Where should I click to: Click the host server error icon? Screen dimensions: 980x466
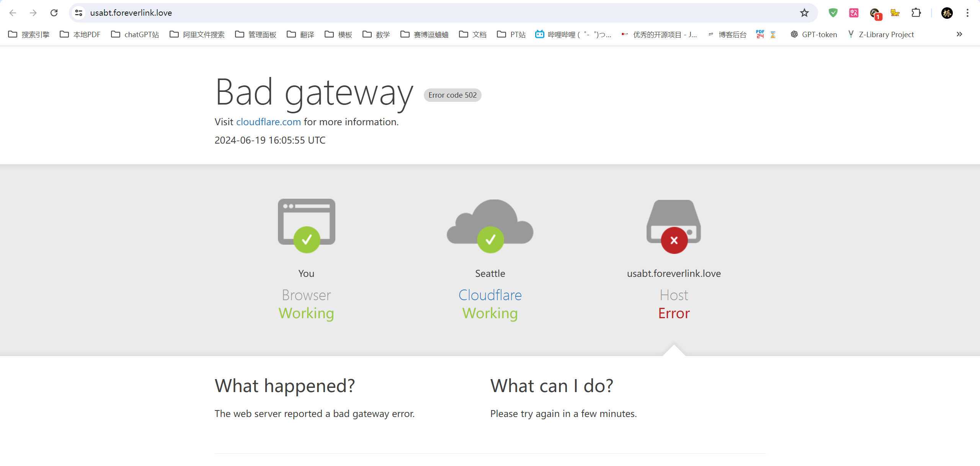coord(674,226)
